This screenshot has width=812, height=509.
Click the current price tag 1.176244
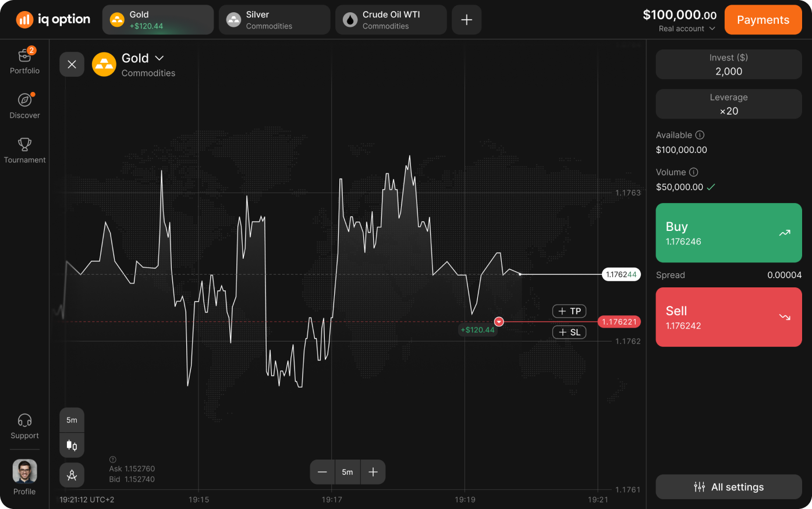621,275
